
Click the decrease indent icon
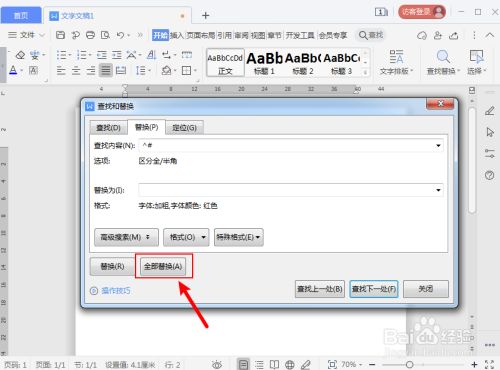[x=102, y=55]
